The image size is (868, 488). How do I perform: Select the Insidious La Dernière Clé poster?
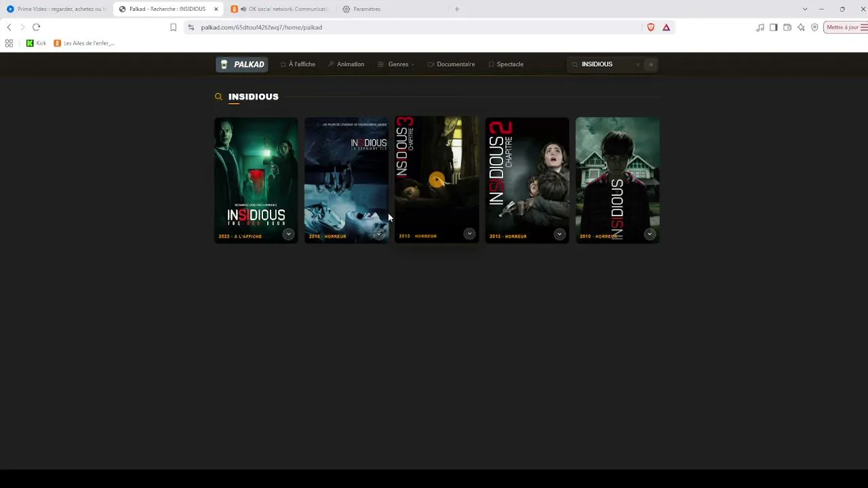(x=347, y=180)
